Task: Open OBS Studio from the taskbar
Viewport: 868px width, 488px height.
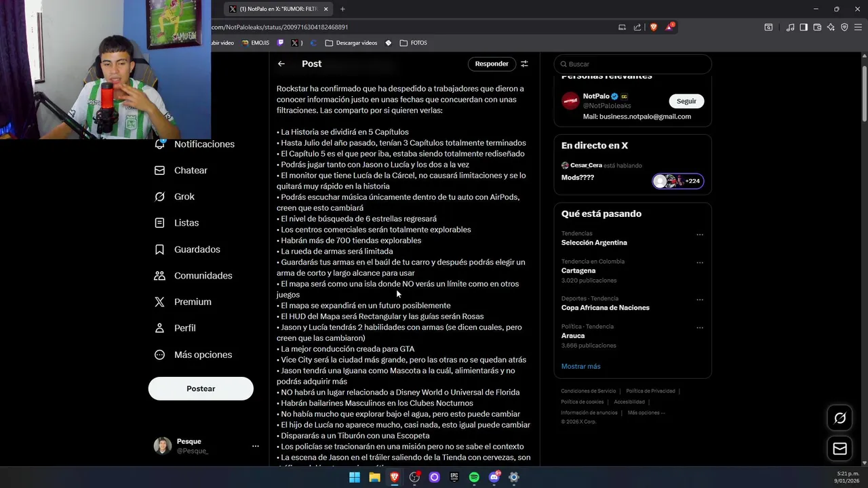Action: pos(414,477)
